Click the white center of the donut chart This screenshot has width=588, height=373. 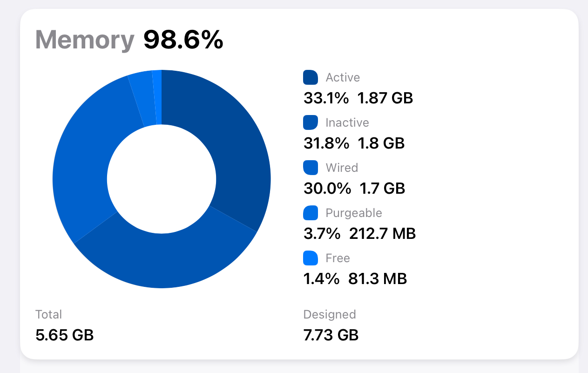(x=162, y=179)
